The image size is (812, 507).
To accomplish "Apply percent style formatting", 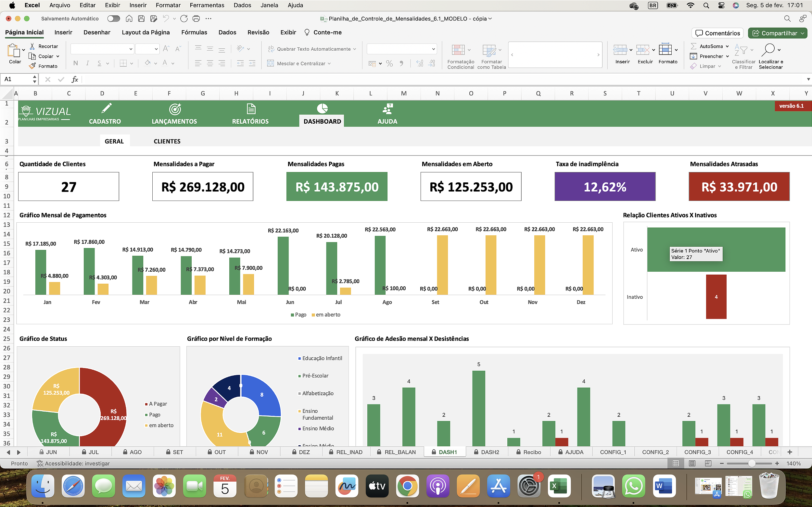I will pyautogui.click(x=389, y=63).
